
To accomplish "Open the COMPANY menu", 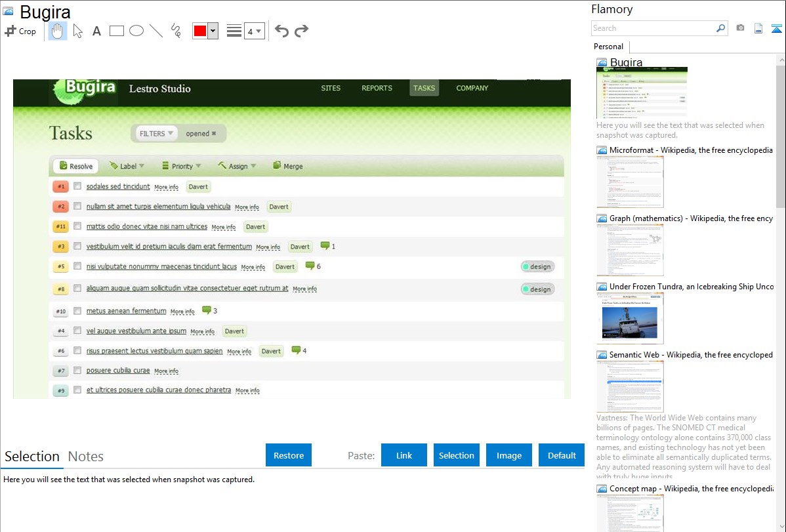I will [472, 88].
